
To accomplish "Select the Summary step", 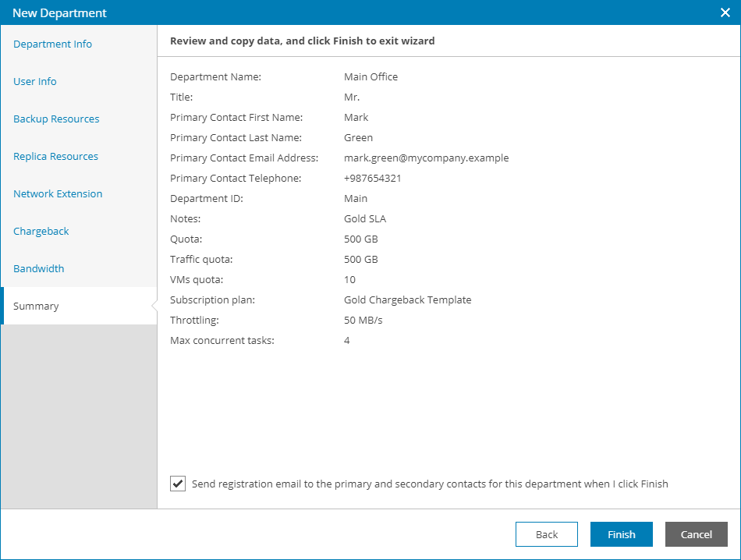I will coord(36,307).
